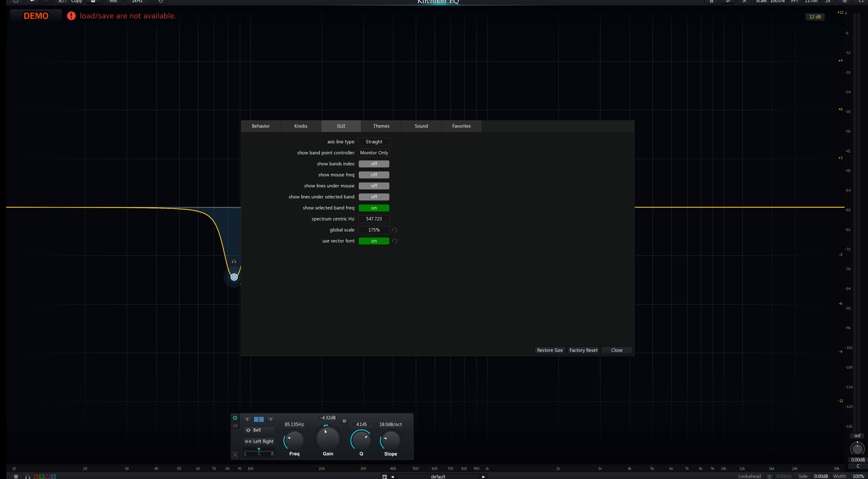The image size is (868, 479).
Task: Click the Freq knob
Action: click(294, 440)
